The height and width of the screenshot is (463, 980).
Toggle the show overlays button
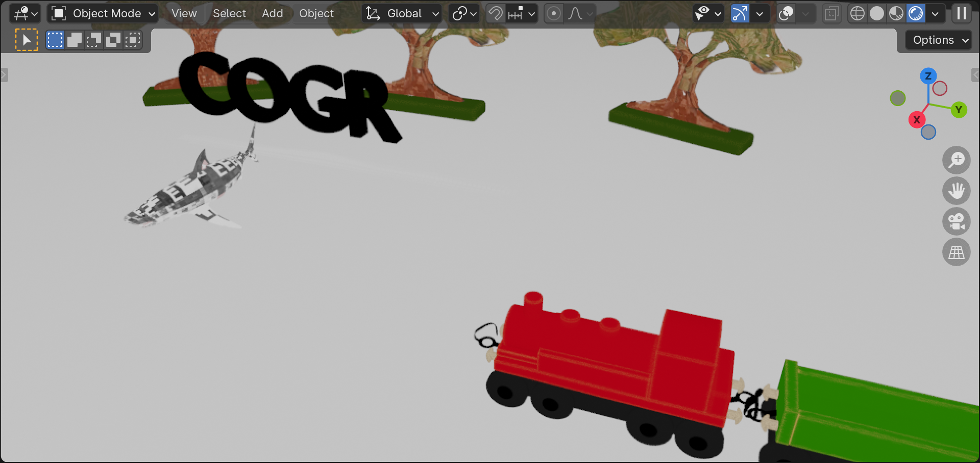[786, 14]
